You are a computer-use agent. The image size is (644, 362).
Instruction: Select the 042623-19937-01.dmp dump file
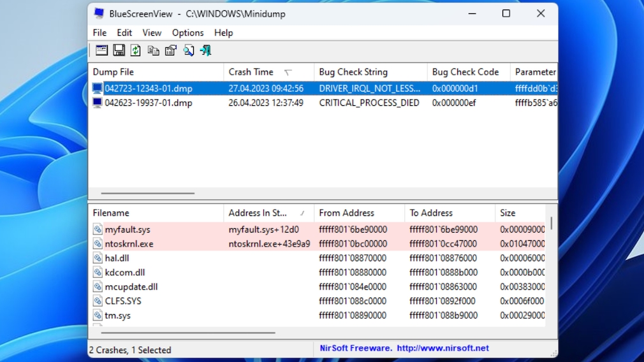[148, 103]
